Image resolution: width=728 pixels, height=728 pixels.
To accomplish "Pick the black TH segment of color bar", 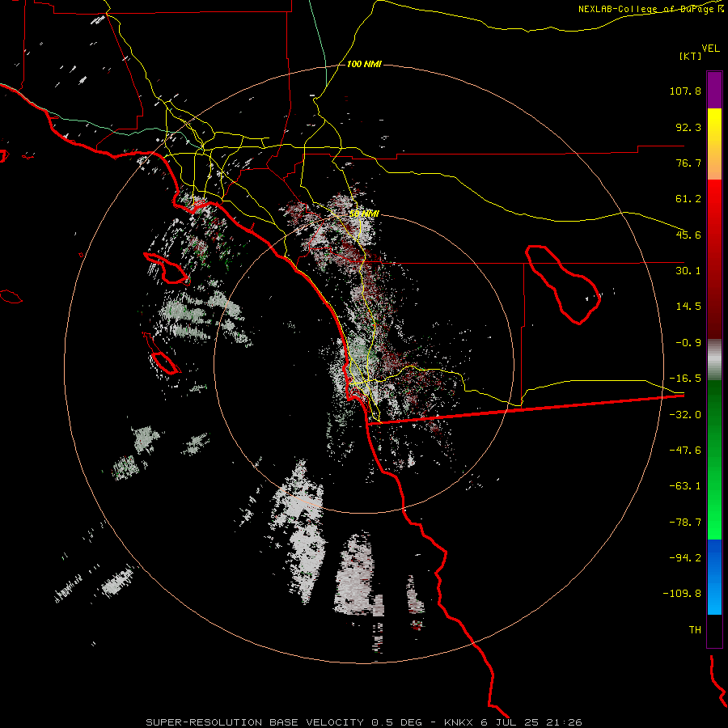I will [714, 630].
